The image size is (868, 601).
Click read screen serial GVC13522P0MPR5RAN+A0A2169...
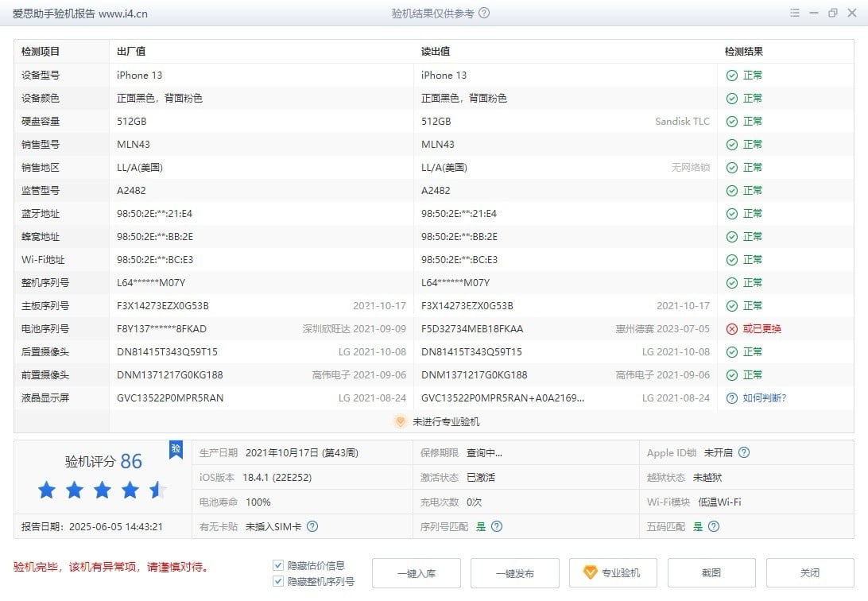(x=502, y=398)
